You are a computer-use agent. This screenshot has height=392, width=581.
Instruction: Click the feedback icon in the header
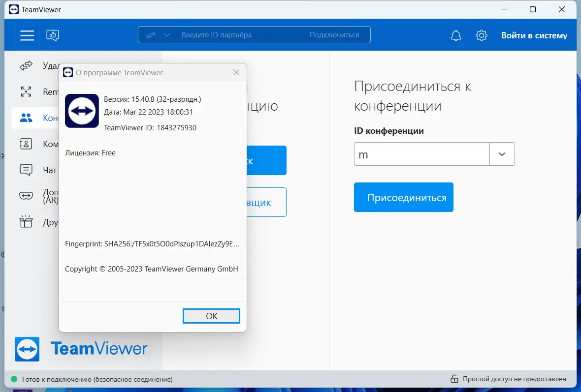click(x=53, y=35)
